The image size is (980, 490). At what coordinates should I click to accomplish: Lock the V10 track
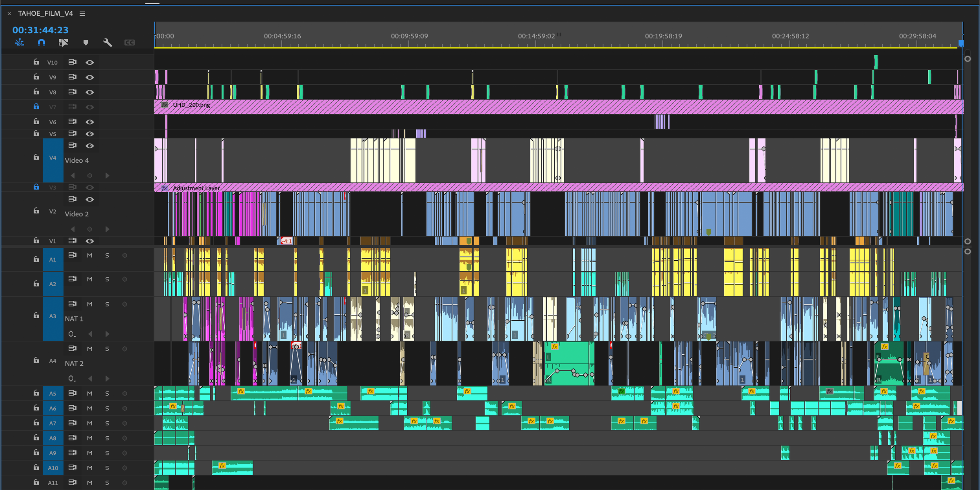point(36,62)
